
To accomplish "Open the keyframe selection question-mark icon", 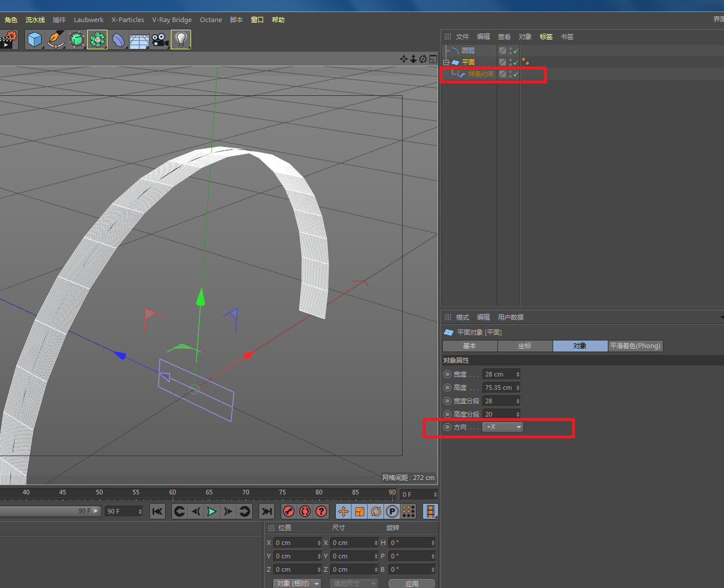I will coord(321,511).
